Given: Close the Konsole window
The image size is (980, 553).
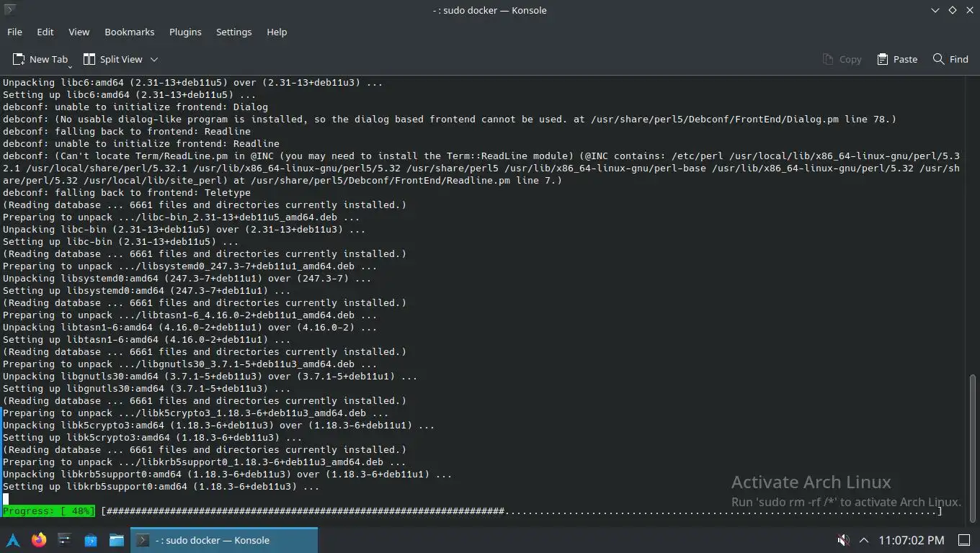Looking at the screenshot, I should (968, 10).
